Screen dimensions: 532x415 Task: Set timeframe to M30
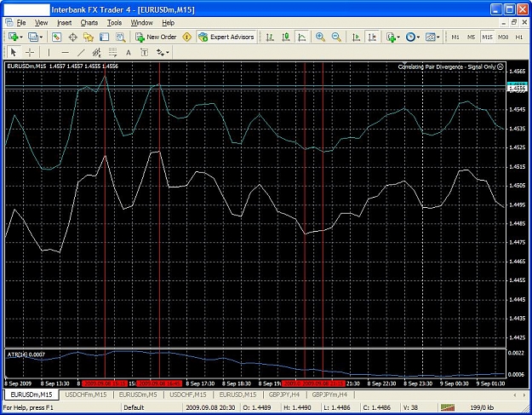tap(503, 37)
